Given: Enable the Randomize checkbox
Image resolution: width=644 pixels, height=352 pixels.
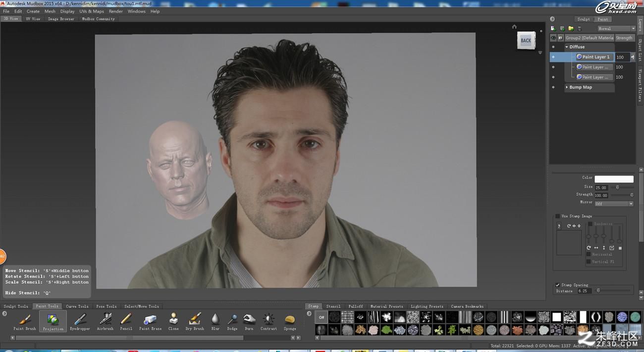Looking at the screenshot, I should click(590, 224).
